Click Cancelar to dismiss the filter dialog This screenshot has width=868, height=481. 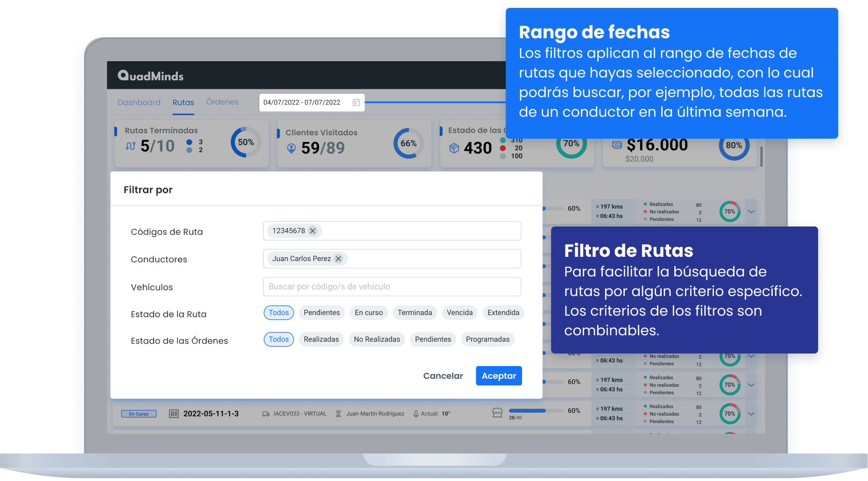(443, 376)
